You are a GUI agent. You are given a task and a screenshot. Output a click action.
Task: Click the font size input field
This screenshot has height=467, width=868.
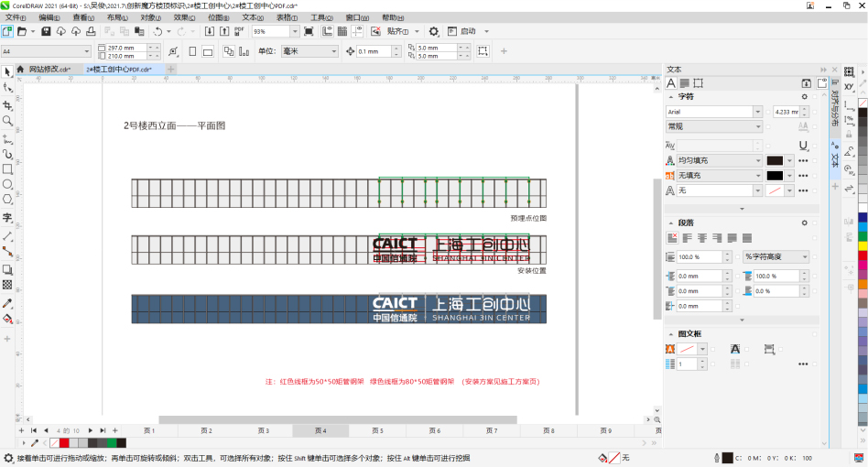786,112
